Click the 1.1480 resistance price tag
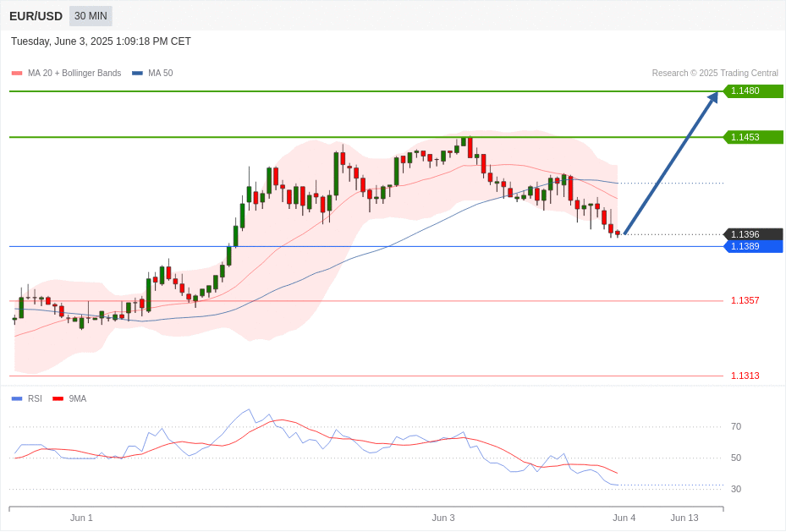786x532 pixels. (753, 91)
